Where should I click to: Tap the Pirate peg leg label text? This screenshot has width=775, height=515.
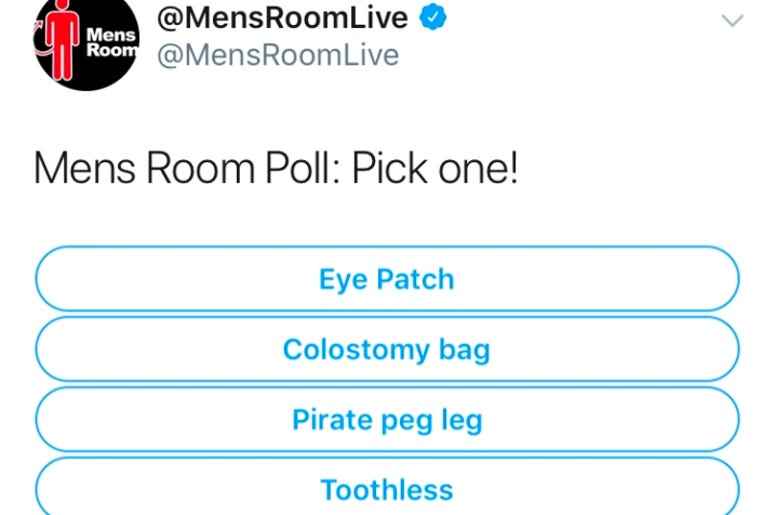pos(387,420)
